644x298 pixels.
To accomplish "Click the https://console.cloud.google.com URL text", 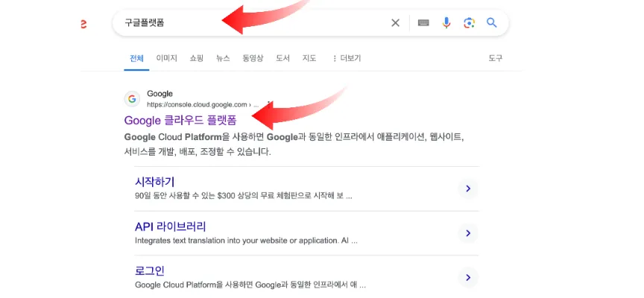I will pos(197,104).
